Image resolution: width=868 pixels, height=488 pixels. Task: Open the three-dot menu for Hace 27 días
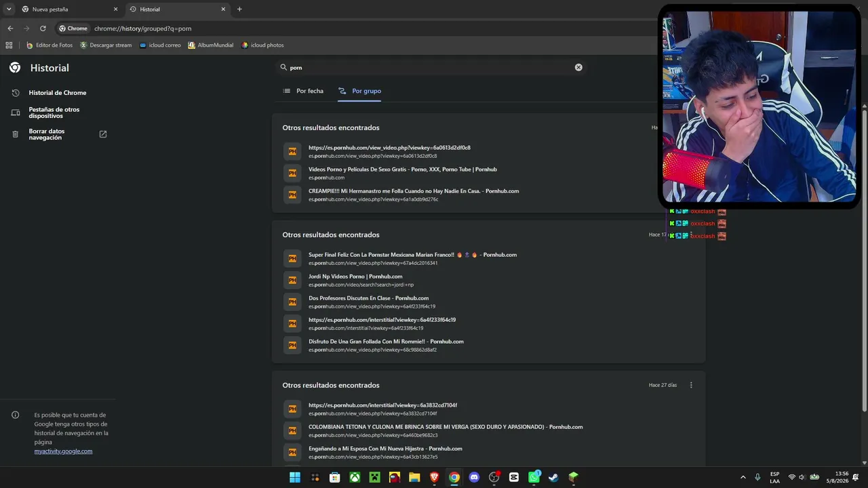point(691,385)
